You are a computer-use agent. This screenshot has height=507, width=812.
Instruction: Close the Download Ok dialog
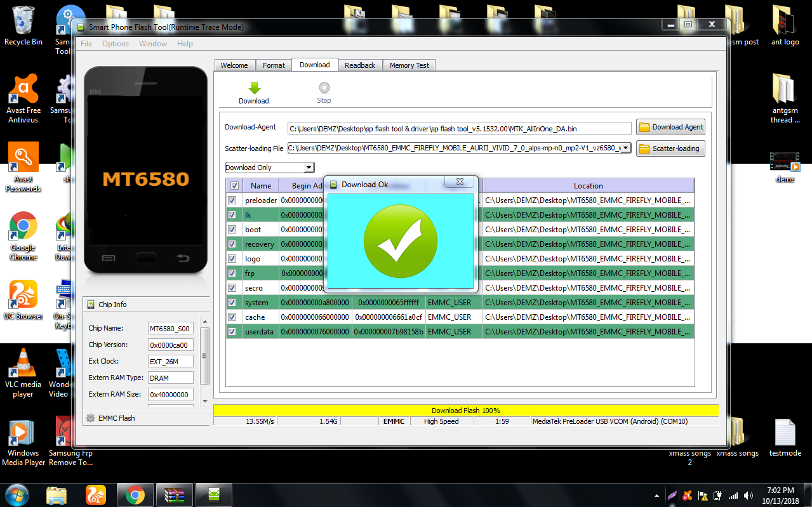click(x=460, y=182)
